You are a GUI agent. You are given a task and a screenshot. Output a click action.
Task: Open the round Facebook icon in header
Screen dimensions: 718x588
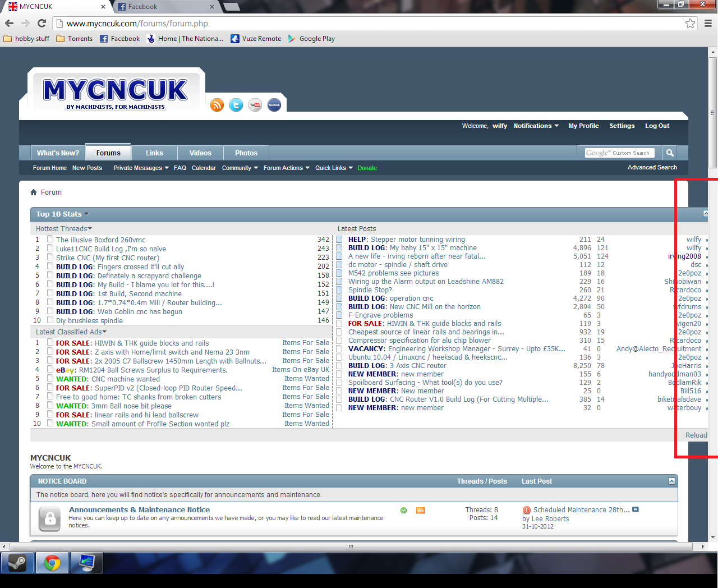tap(274, 105)
